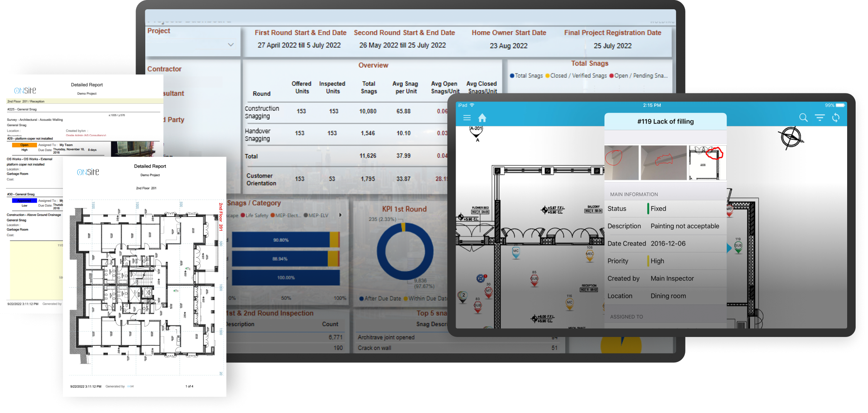The height and width of the screenshot is (413, 868).
Task: Select the 88.94% bar in the category chart
Action: click(x=286, y=259)
